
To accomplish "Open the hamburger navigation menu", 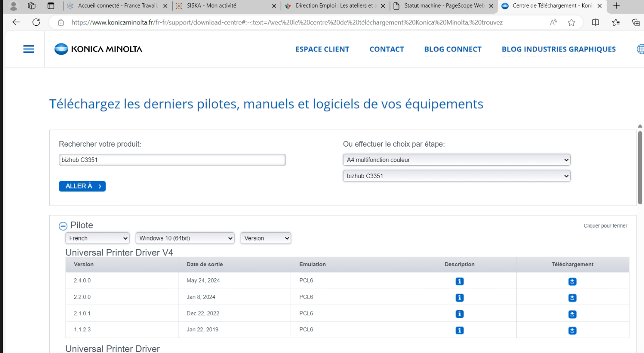I will [29, 49].
